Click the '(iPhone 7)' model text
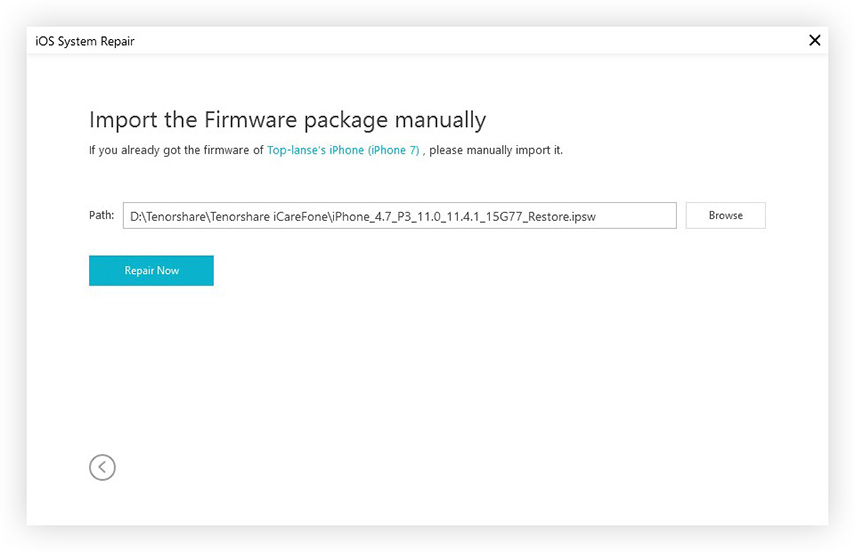 point(394,150)
